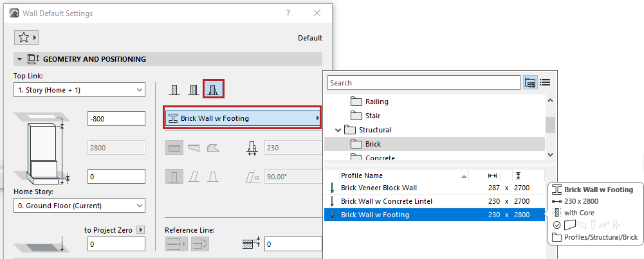Select the Railing folder
644x259 pixels.
click(x=376, y=102)
